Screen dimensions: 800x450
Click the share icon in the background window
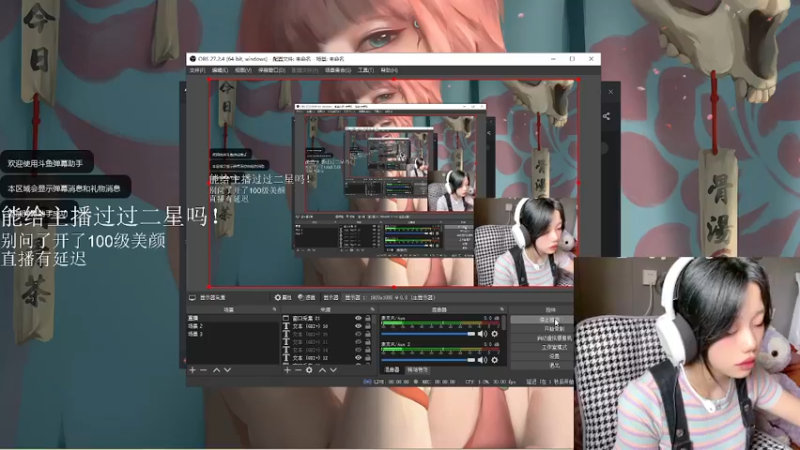[606, 116]
